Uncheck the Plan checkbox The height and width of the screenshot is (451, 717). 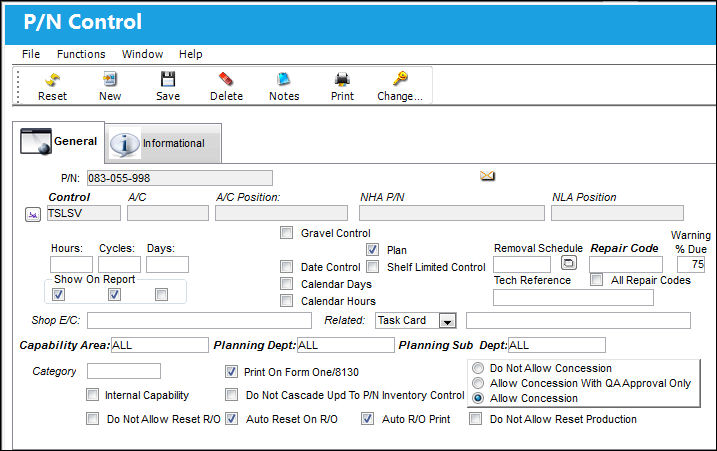tap(372, 250)
